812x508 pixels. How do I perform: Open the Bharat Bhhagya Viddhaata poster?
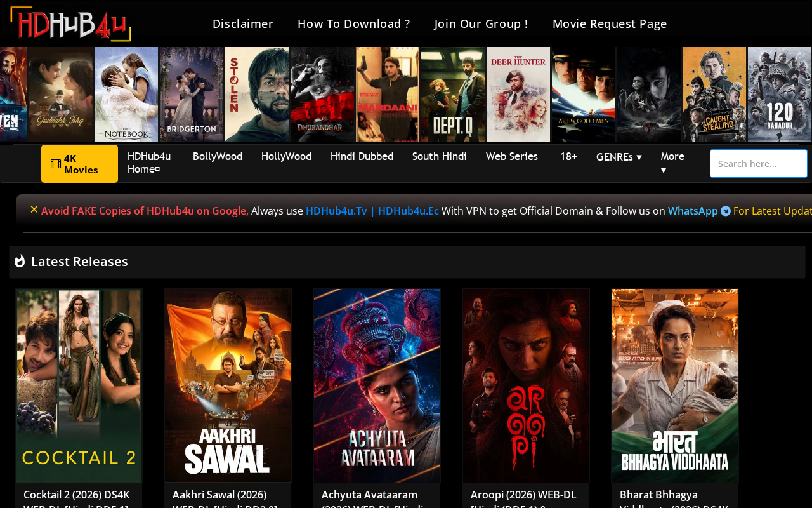(675, 385)
